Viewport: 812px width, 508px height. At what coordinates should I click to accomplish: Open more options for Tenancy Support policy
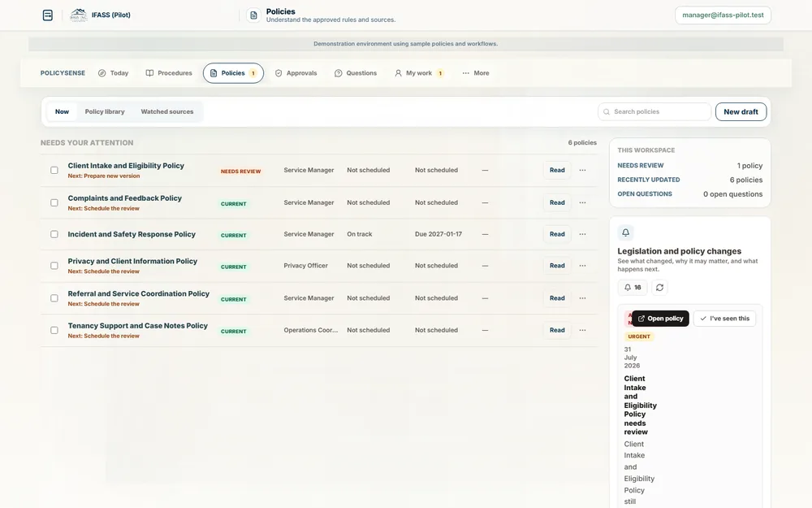pos(582,330)
